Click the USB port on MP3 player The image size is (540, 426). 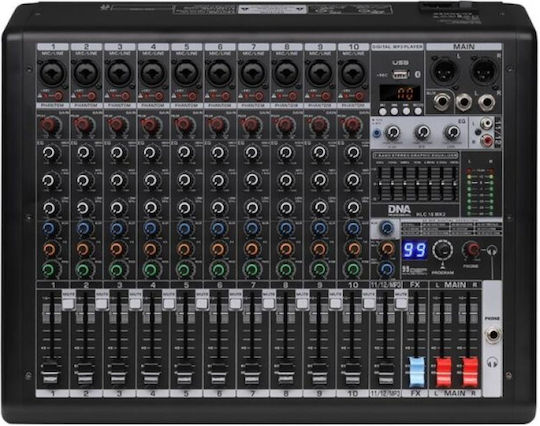pos(400,74)
